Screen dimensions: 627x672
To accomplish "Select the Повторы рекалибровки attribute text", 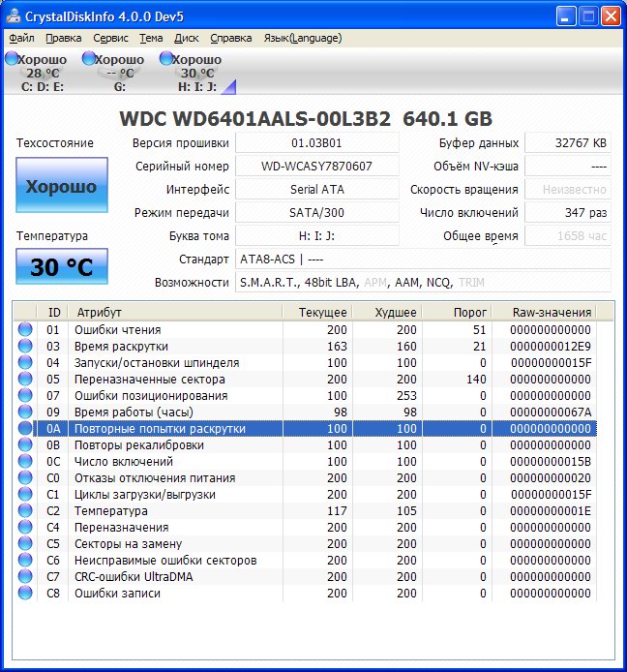I will (x=139, y=444).
